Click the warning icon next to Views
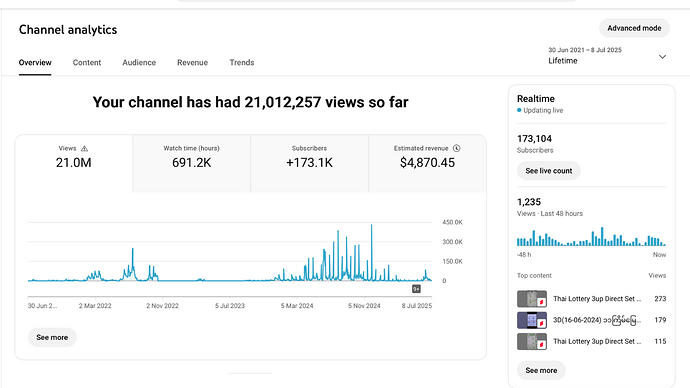 [84, 149]
